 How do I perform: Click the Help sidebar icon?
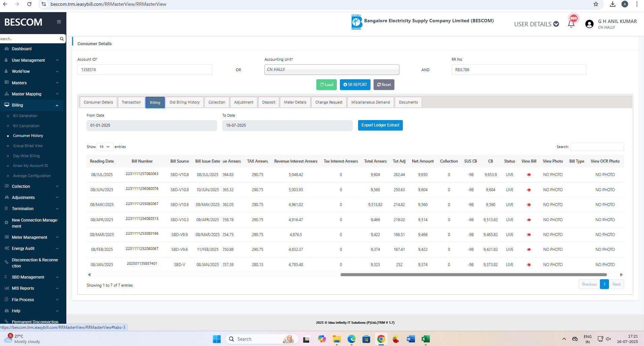click(6, 311)
